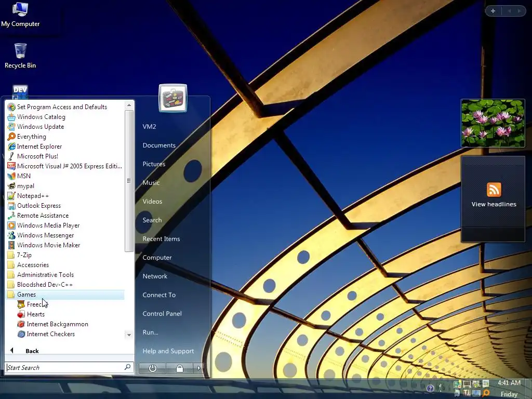Click the RSS feed headlines icon

[494, 189]
